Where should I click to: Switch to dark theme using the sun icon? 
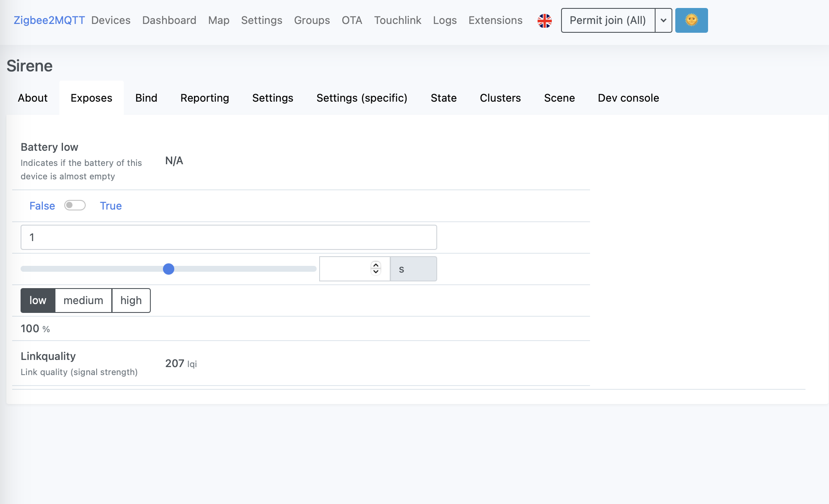coord(691,20)
